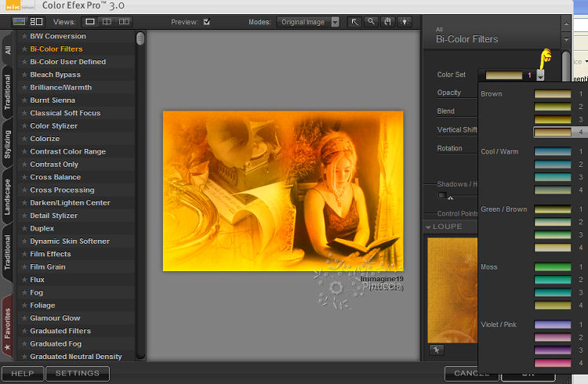Collapse the Loupe section

tap(429, 227)
